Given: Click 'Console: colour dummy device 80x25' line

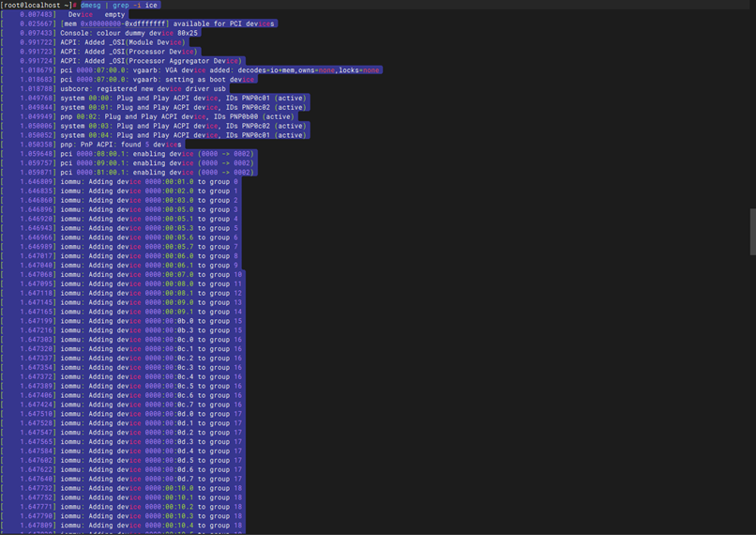Looking at the screenshot, I should (x=100, y=33).
